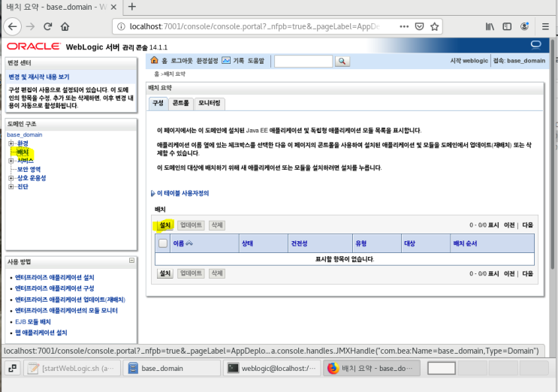The height and width of the screenshot is (392, 558).
Task: Show site information icon in address bar
Action: (122, 27)
